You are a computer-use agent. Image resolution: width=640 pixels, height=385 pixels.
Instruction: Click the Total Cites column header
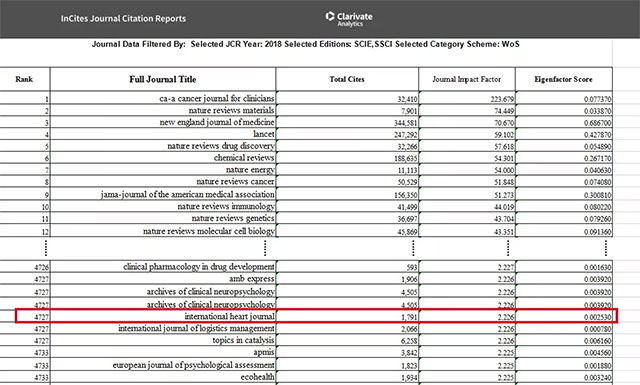(347, 79)
